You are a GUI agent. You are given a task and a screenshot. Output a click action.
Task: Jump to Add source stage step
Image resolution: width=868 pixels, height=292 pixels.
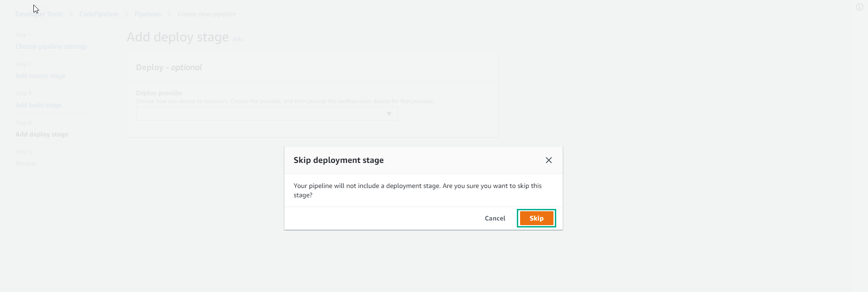click(40, 76)
